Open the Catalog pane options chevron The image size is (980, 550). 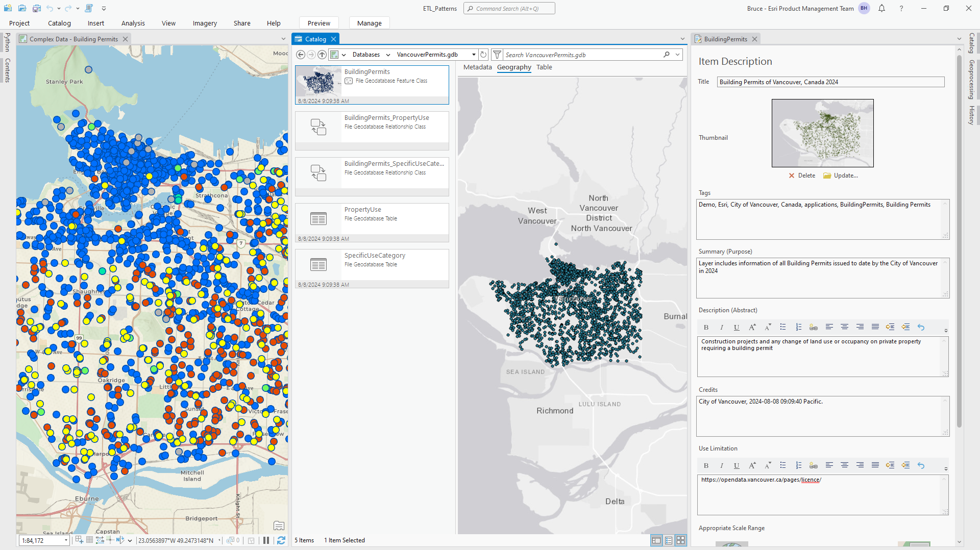tap(682, 39)
